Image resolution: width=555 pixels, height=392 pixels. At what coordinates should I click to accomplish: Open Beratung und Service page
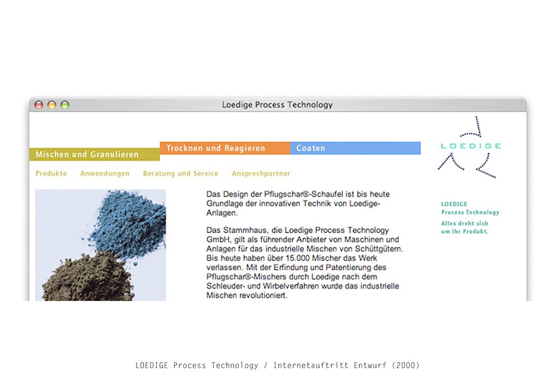pos(180,174)
